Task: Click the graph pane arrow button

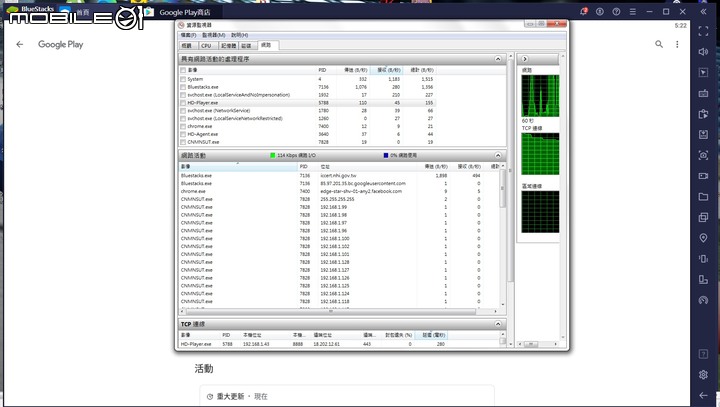Action: tap(525, 59)
